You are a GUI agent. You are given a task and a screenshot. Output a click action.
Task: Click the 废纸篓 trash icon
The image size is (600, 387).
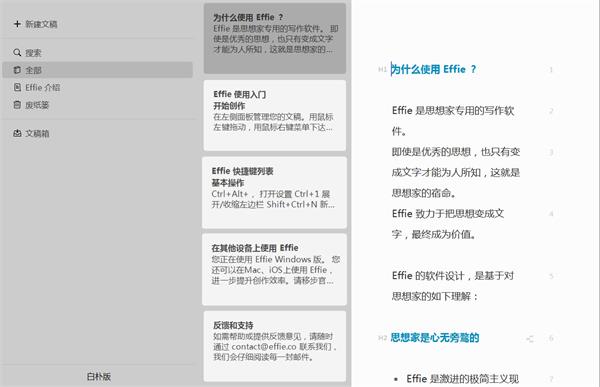click(17, 105)
